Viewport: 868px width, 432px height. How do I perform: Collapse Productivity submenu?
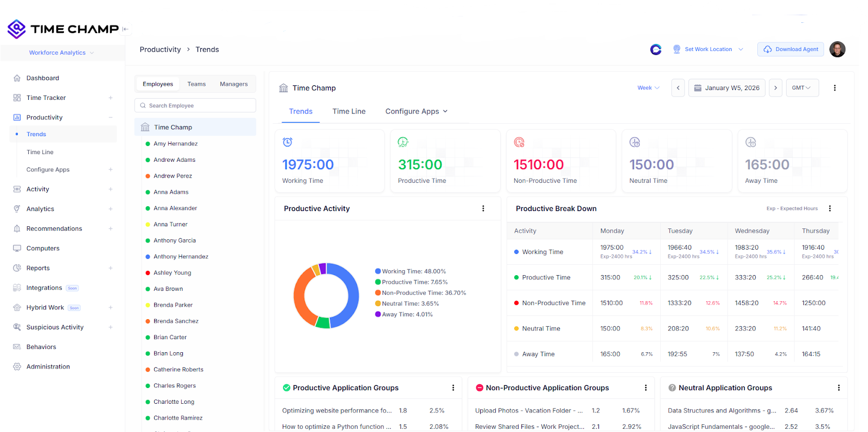click(x=111, y=117)
